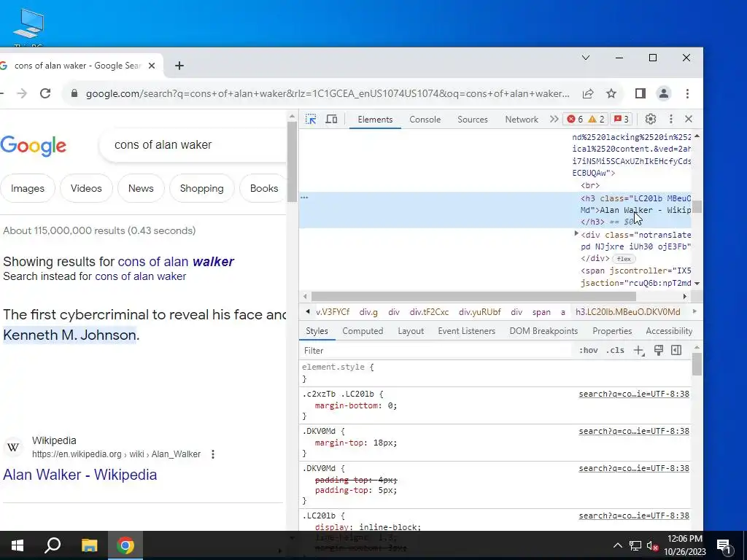Close the DevTools panel
The image size is (747, 560).
[x=689, y=119]
